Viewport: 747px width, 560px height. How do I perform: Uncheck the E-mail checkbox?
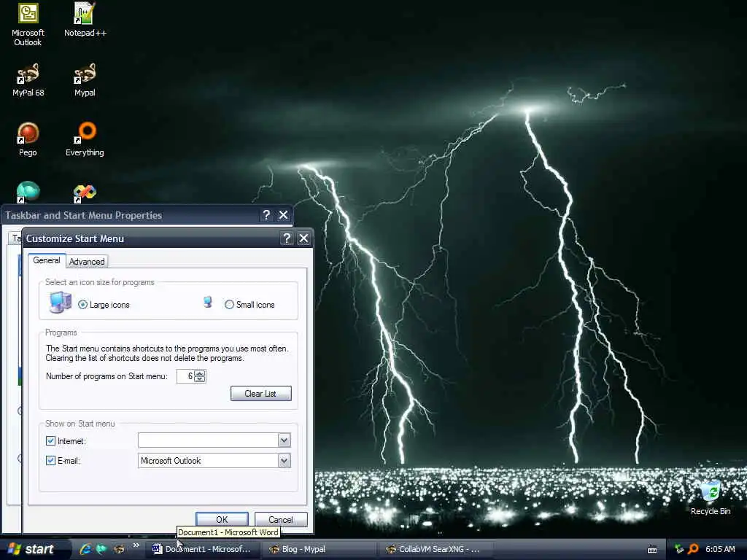50,461
